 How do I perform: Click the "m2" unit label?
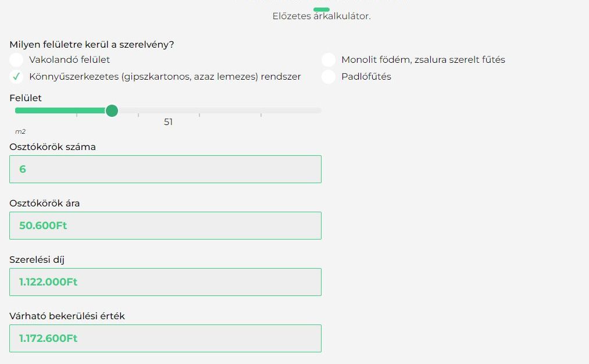point(20,132)
